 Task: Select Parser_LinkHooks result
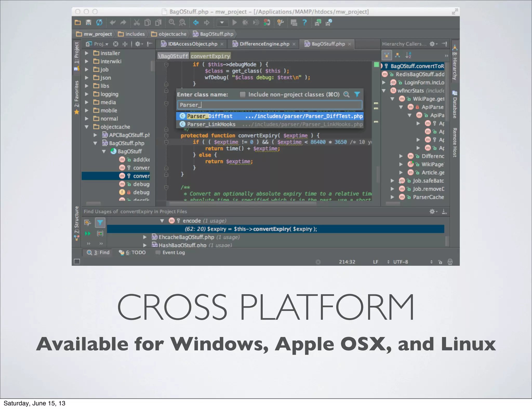[270, 124]
